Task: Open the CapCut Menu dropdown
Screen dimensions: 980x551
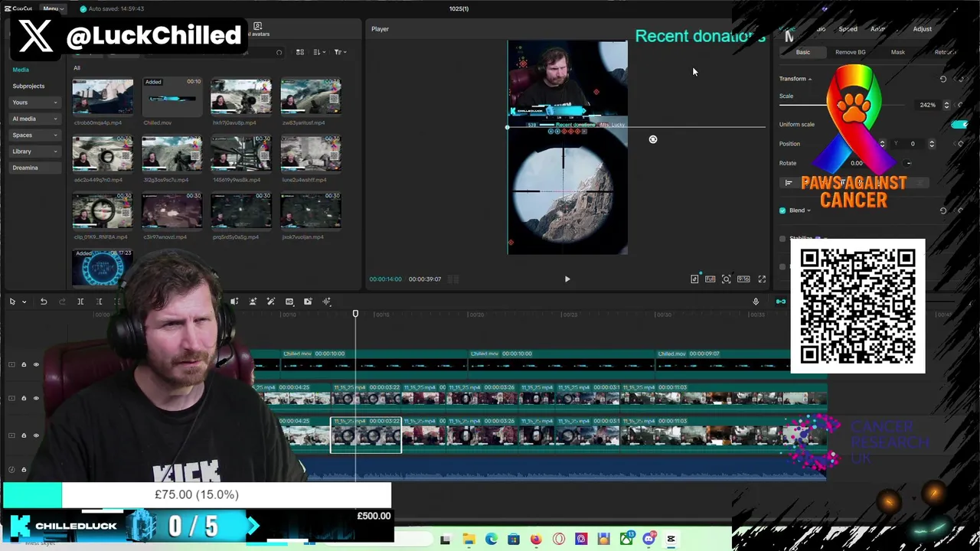Action: click(53, 8)
